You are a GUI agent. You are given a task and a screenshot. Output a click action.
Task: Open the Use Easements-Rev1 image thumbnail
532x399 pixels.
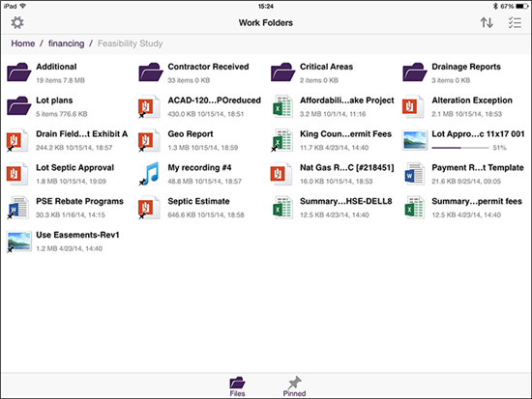point(19,242)
